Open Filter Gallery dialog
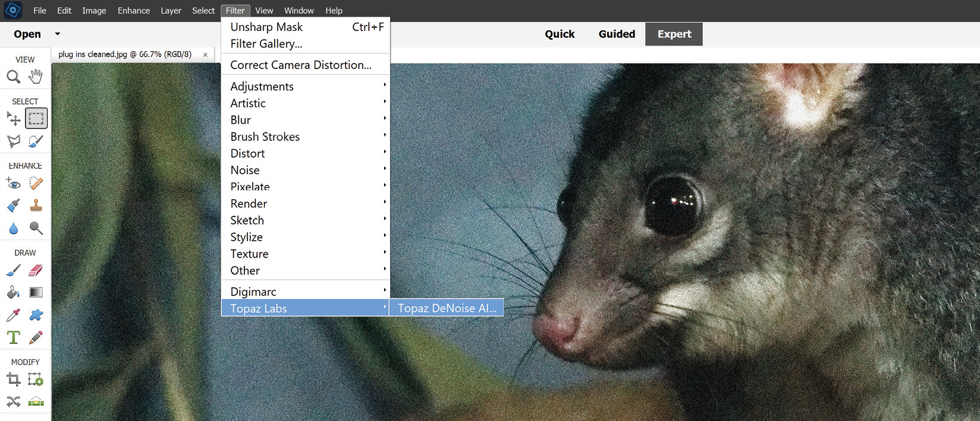Viewport: 980px width, 421px height. [306, 44]
